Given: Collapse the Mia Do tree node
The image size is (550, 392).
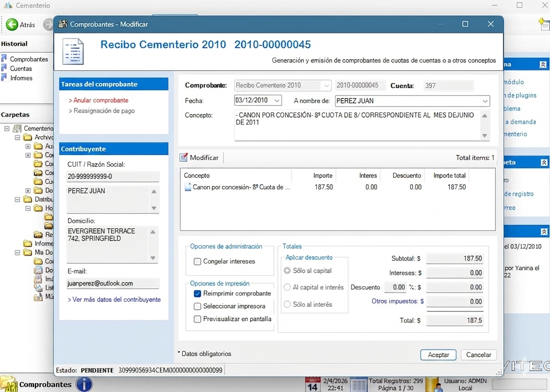Looking at the screenshot, I should [x=17, y=252].
